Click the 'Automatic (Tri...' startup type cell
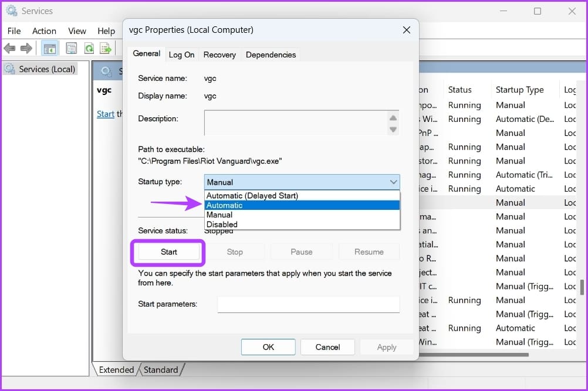This screenshot has width=588, height=391. point(524,175)
